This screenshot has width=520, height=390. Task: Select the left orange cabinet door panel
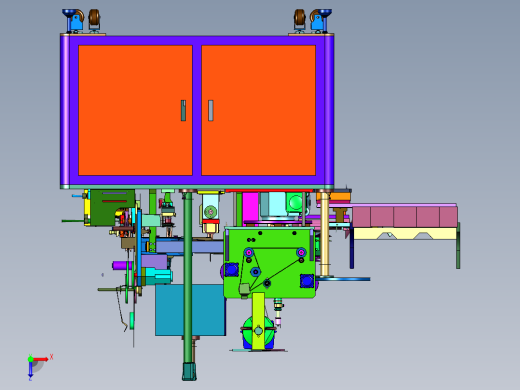(135, 110)
